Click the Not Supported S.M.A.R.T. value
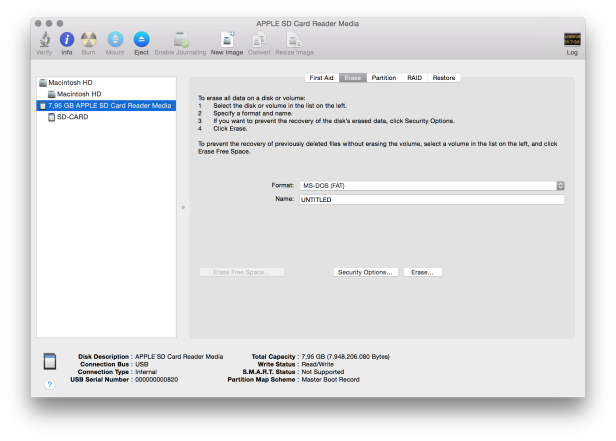This screenshot has height=441, width=616. pyautogui.click(x=323, y=372)
